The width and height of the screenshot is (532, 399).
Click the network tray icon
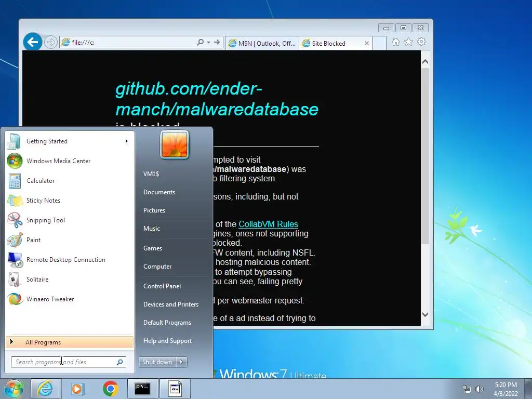[x=467, y=389]
